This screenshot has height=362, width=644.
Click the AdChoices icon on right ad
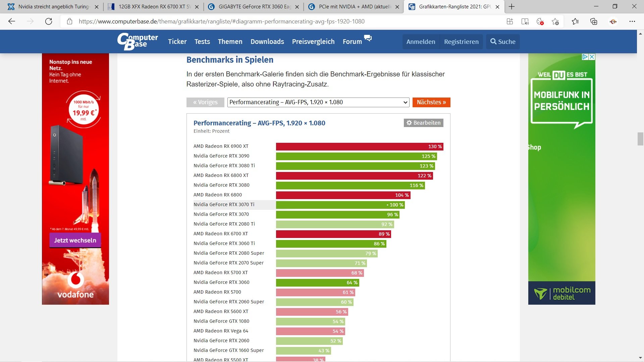(585, 57)
